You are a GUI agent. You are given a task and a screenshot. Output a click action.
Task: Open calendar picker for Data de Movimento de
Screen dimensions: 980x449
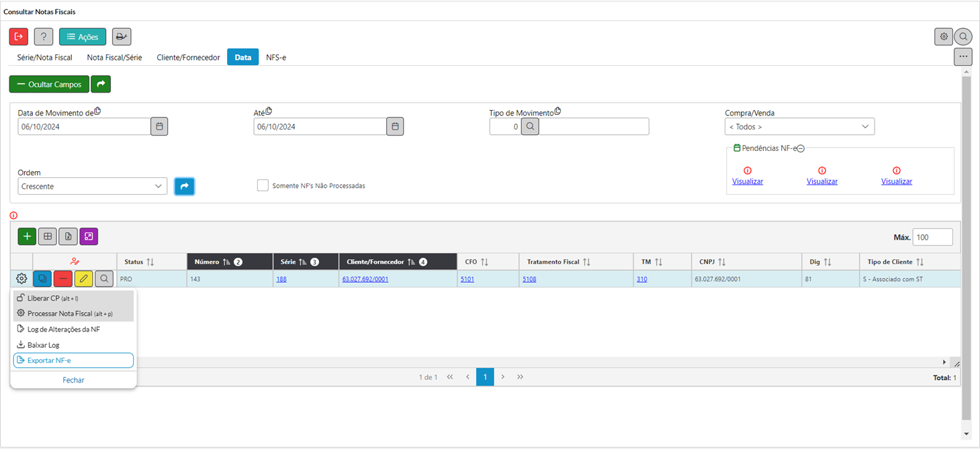click(159, 126)
